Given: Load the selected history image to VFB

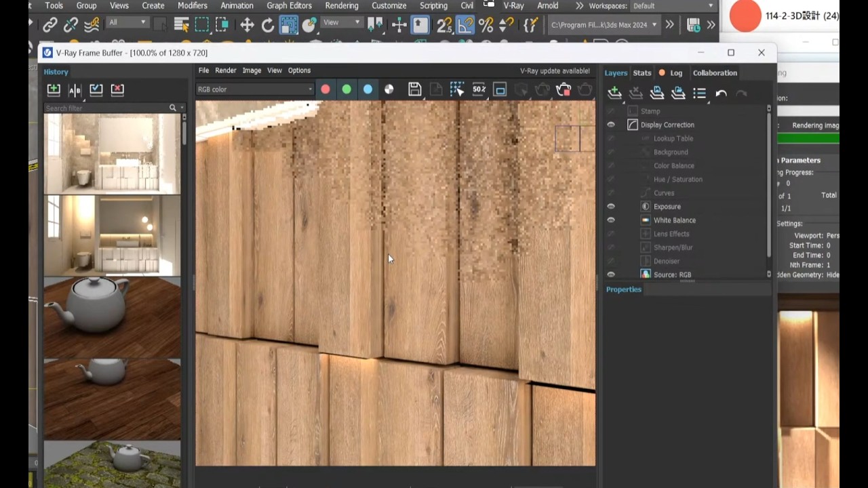Looking at the screenshot, I should 96,89.
